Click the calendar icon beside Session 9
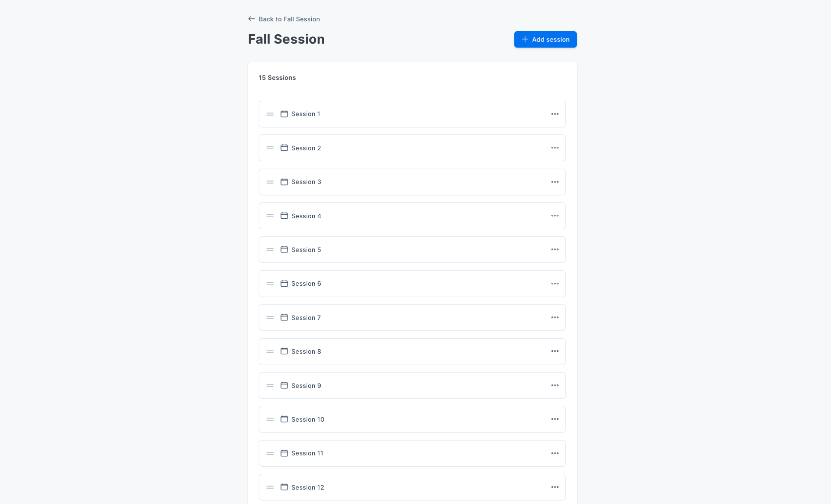831x504 pixels. click(284, 385)
